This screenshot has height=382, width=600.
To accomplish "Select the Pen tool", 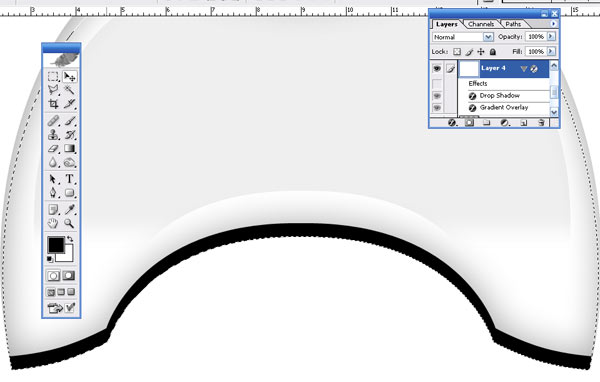I will point(53,193).
